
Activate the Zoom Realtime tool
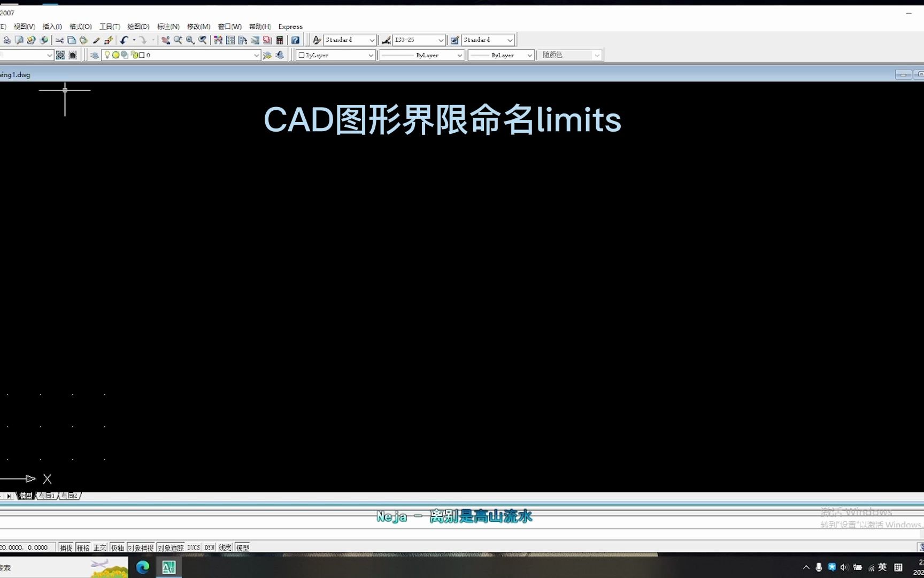click(x=178, y=40)
